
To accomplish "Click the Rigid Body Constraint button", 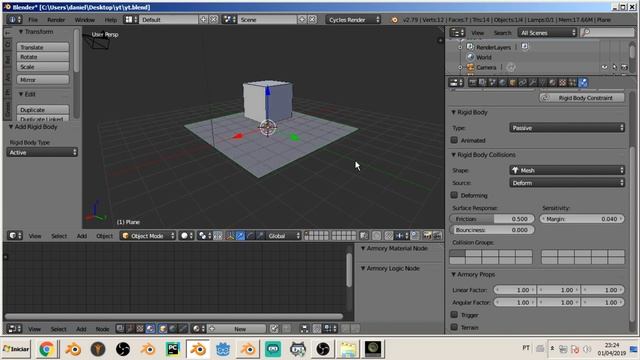I will click(x=582, y=98).
